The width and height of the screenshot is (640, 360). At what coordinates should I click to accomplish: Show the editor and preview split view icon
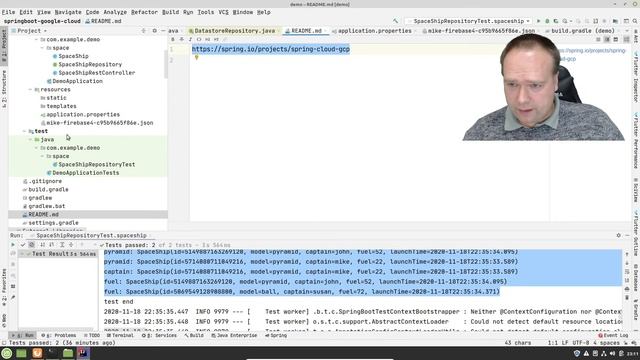click(607, 40)
